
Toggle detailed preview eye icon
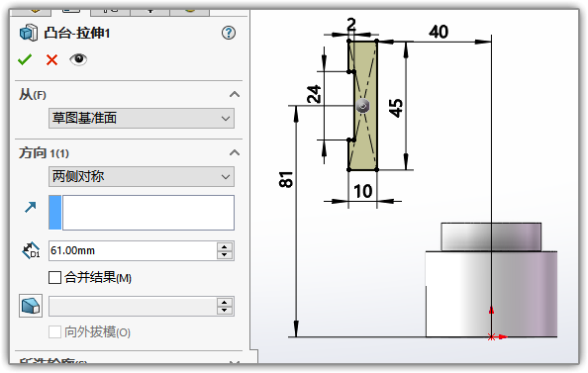[78, 59]
